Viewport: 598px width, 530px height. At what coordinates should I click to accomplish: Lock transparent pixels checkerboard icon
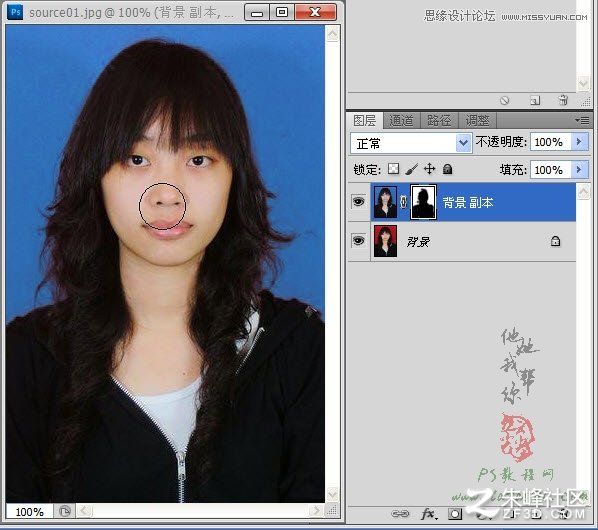tap(393, 169)
